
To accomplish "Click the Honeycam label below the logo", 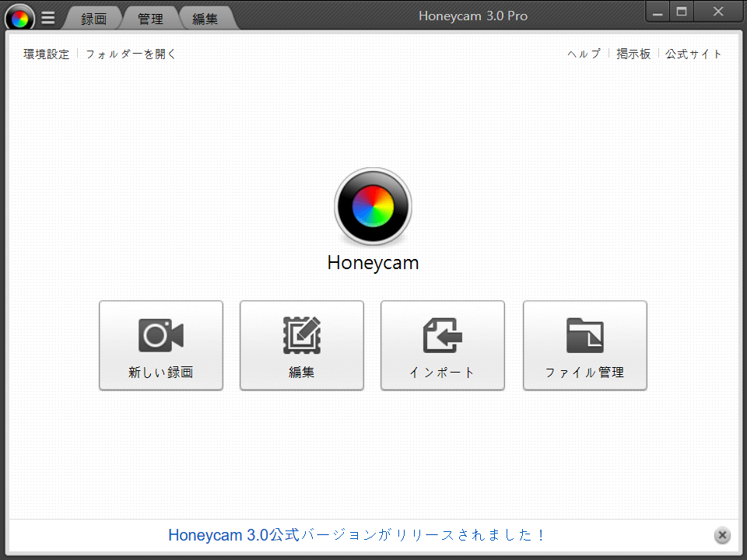I will (x=373, y=263).
